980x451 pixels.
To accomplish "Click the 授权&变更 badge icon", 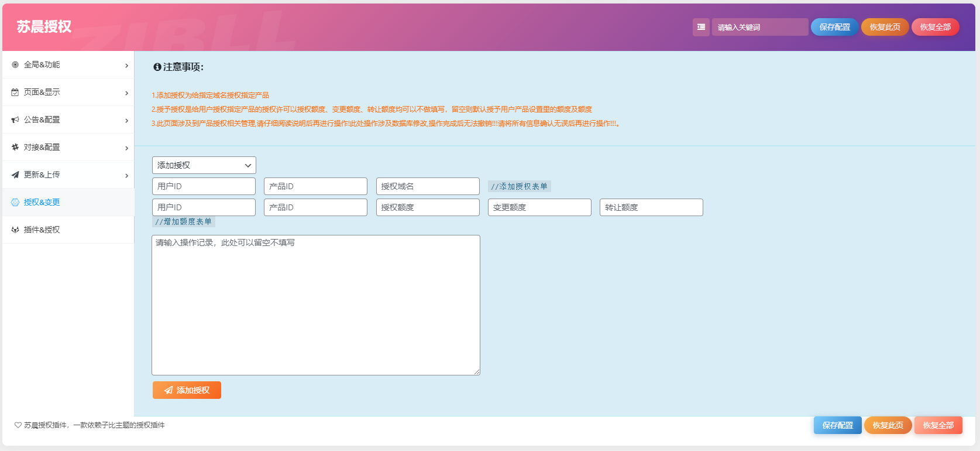I will (x=15, y=202).
